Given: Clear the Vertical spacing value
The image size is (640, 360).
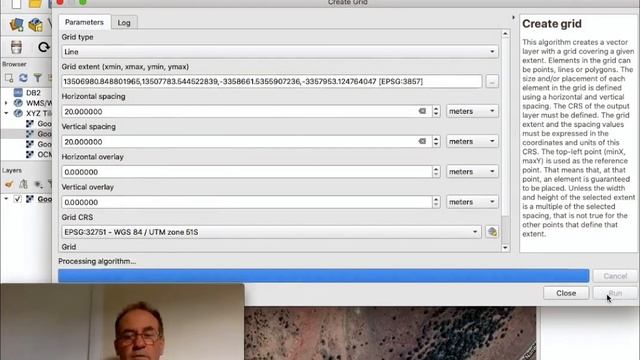Looking at the screenshot, I should point(422,141).
